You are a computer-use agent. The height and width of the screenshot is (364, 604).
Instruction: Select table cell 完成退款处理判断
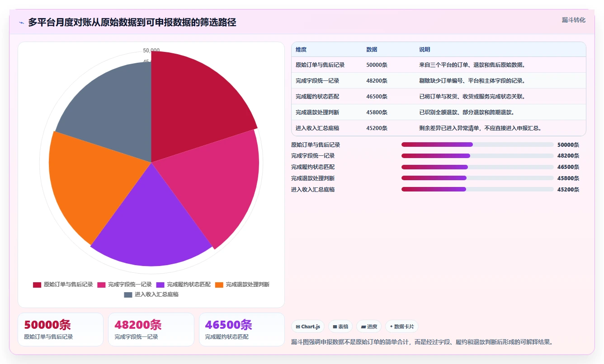[x=317, y=112]
